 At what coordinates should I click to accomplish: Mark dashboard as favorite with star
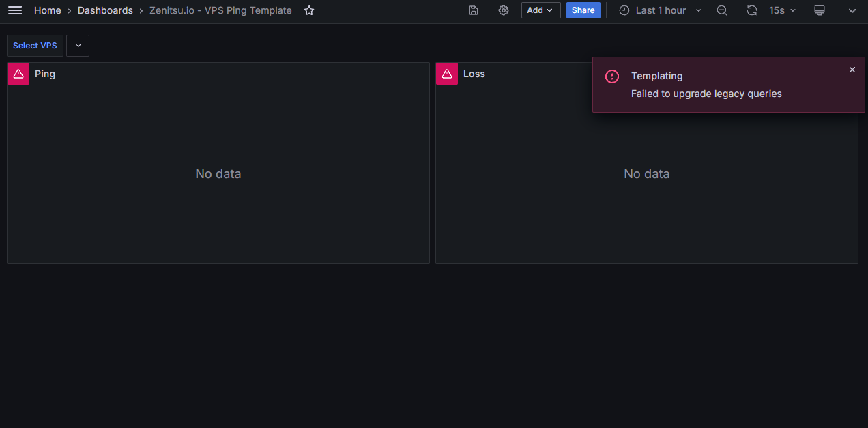click(x=309, y=10)
